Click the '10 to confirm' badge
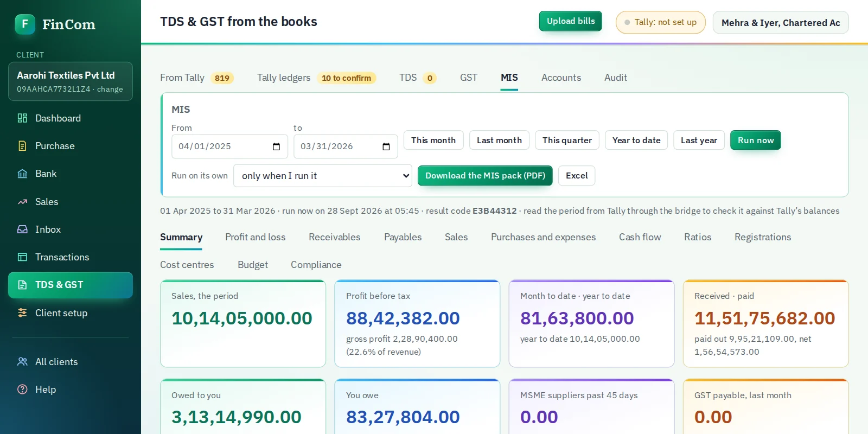The height and width of the screenshot is (434, 868). (346, 78)
